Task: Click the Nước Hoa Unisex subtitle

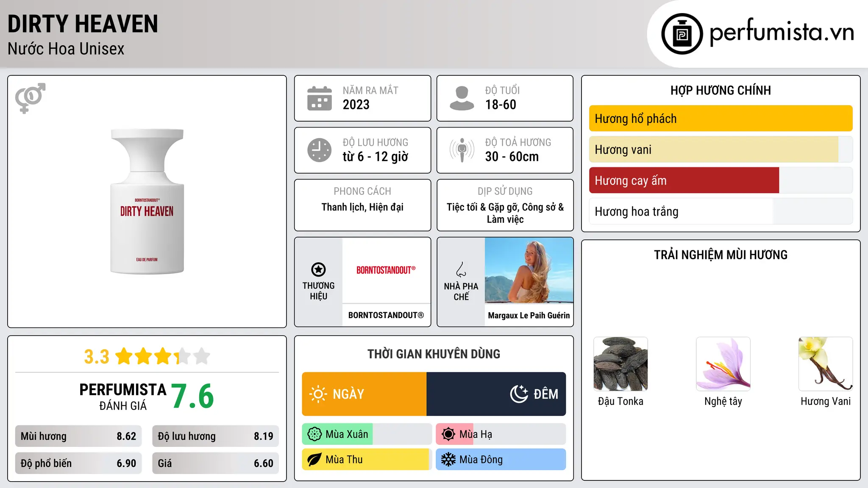Action: 66,49
